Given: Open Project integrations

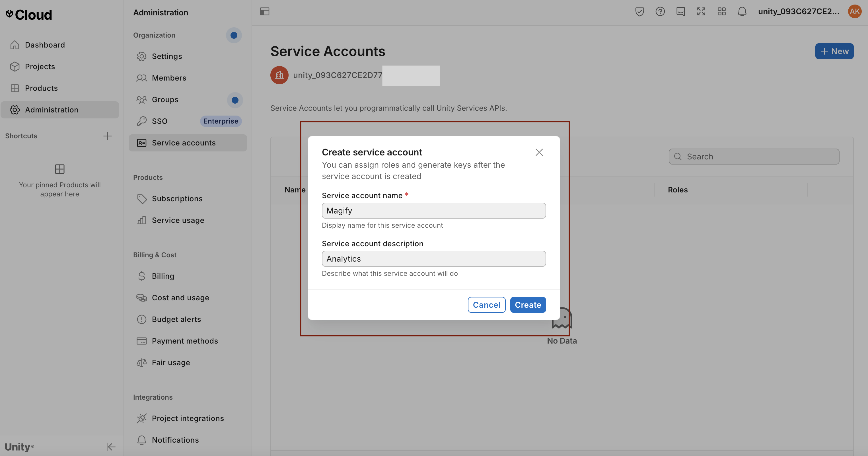Looking at the screenshot, I should (188, 418).
